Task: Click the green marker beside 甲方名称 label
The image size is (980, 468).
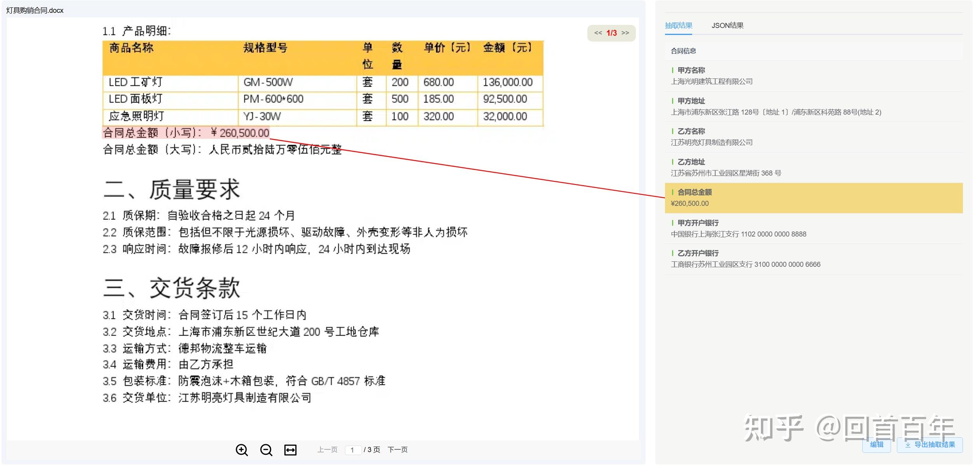Action: [673, 70]
